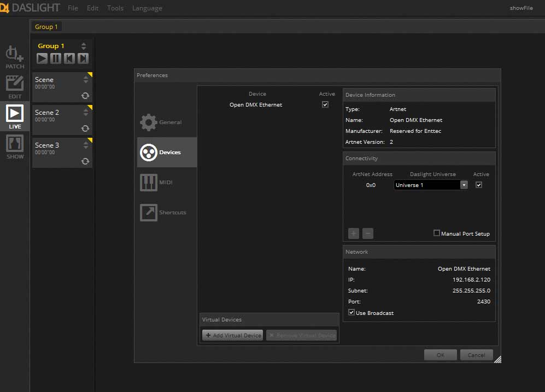The image size is (545, 392).
Task: Confirm preferences with OK button
Action: pos(441,355)
